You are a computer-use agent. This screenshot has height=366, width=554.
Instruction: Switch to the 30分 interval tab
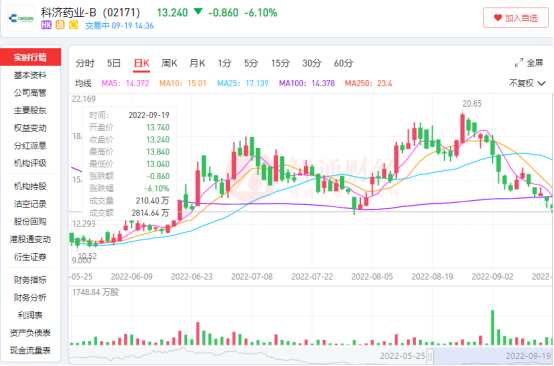pos(312,63)
